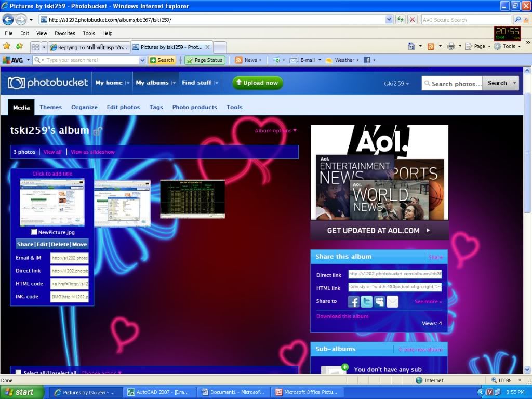Switch to Microsoft Office Picture taskbar button

pyautogui.click(x=308, y=392)
